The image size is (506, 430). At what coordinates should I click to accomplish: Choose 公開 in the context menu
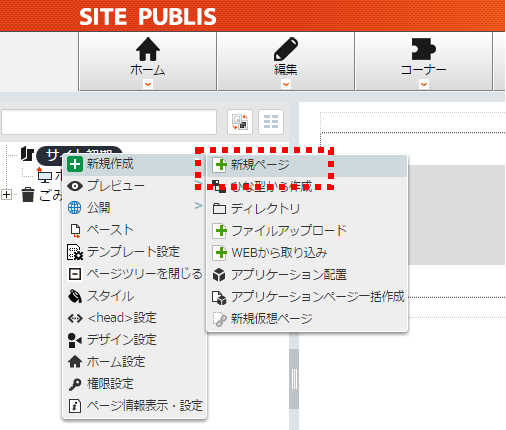(134, 208)
